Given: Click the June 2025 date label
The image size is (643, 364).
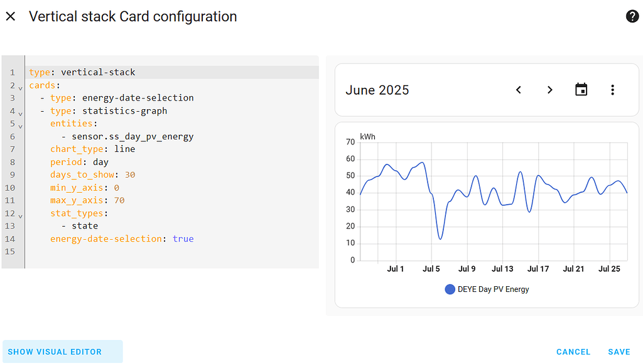Looking at the screenshot, I should tap(377, 90).
